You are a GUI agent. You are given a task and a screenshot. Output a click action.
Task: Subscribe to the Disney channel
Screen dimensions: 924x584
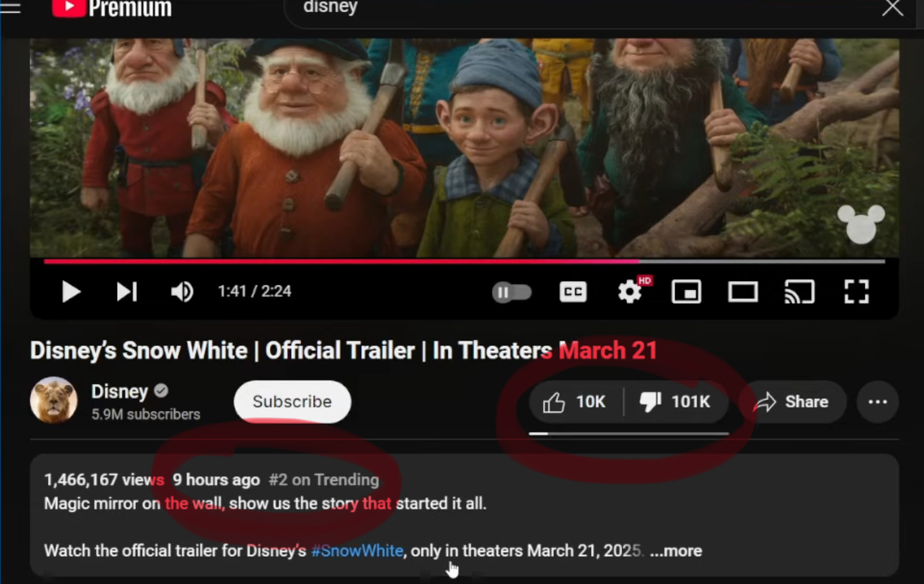[x=292, y=401]
